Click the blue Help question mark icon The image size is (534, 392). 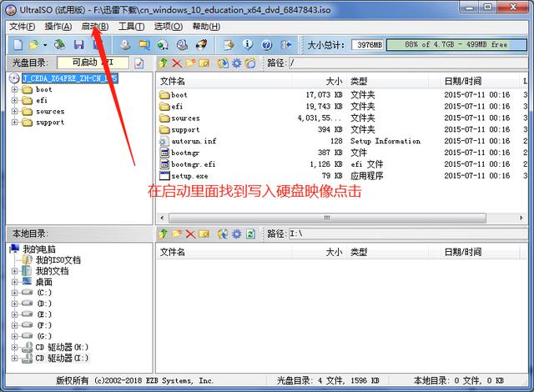click(x=267, y=44)
